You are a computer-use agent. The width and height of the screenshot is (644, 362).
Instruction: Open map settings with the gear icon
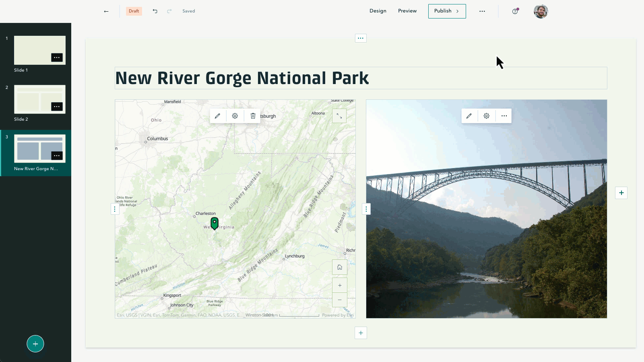point(235,116)
